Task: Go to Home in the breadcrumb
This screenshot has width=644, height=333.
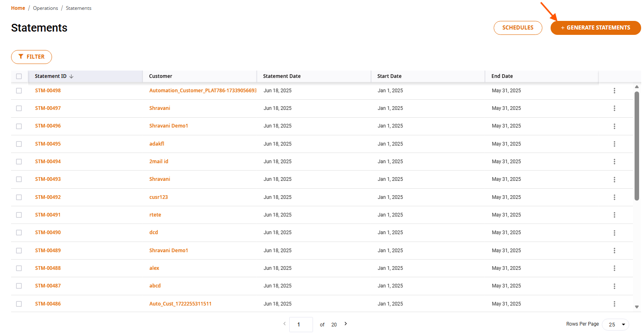Action: pos(18,8)
